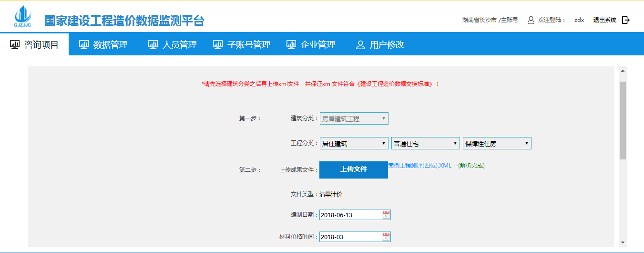
Task: Click the monitor icon beside 人员管理
Action: tap(153, 44)
